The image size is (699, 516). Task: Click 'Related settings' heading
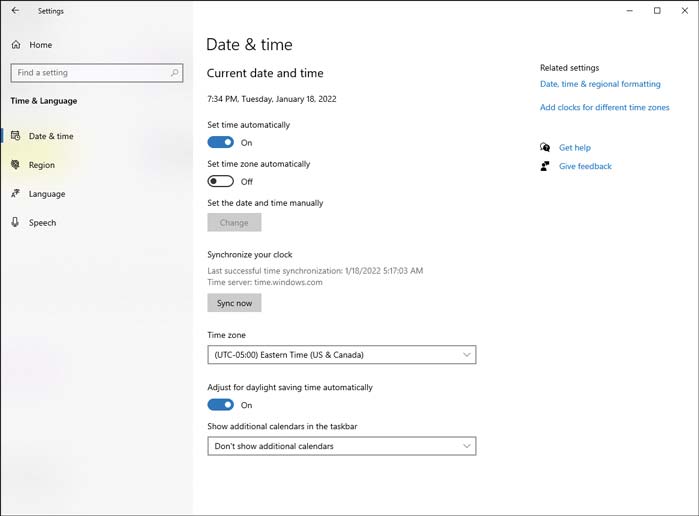pos(569,68)
